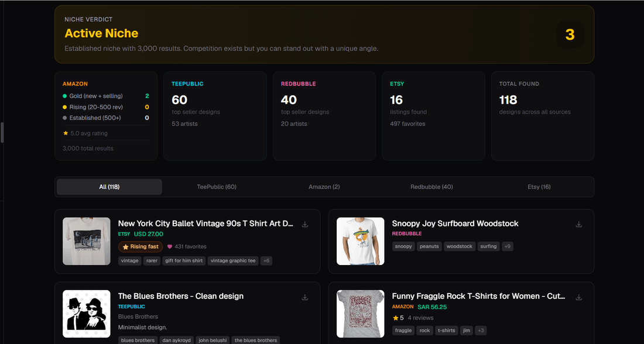Switch to the TeePublic (60) tab
Screen dimensions: 644x344
click(217, 187)
